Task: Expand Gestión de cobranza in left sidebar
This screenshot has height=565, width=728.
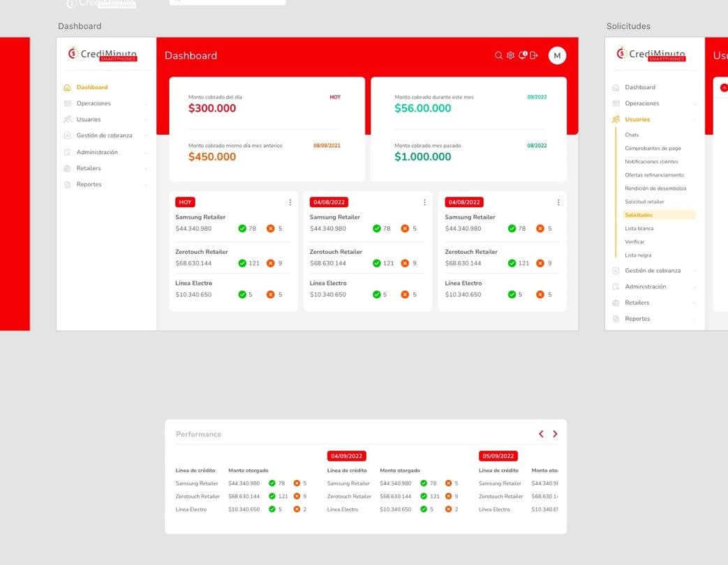Action: [146, 136]
